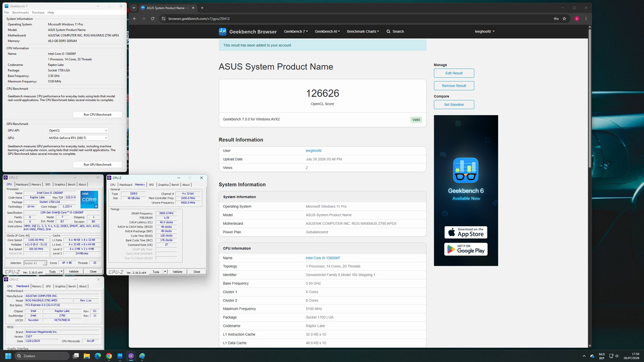Click the site information icon in address bar

click(x=163, y=19)
